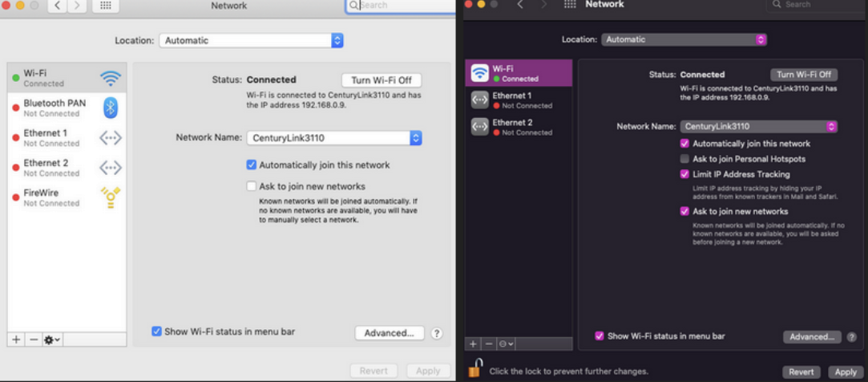Show all preferences grid in the dark window
868x382 pixels.
point(570,5)
